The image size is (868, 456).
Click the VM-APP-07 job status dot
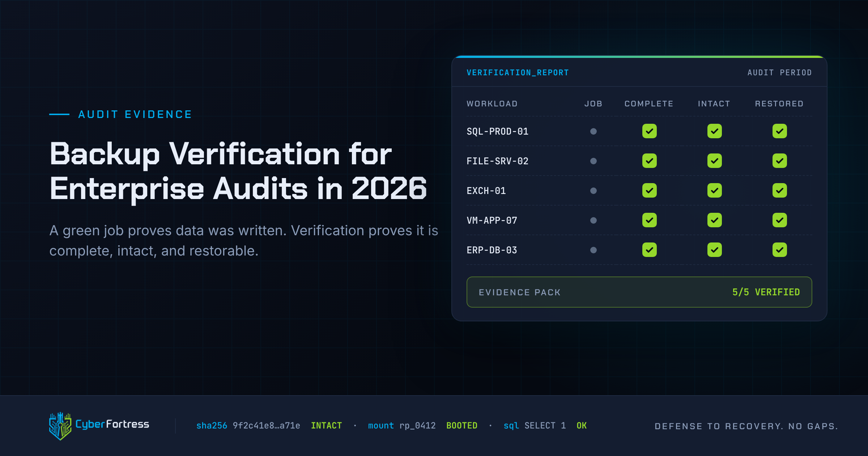click(x=593, y=220)
